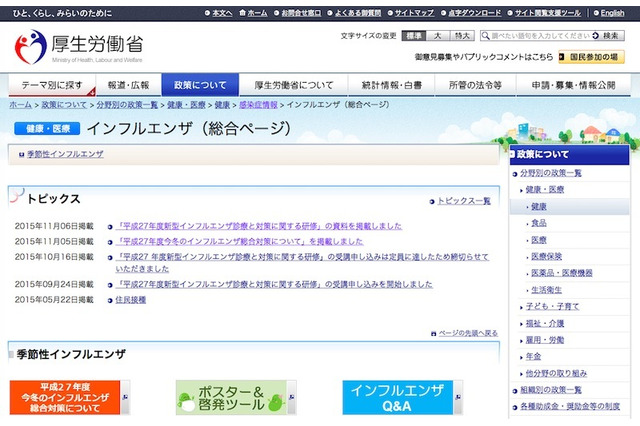This screenshot has height=426, width=640.
Task: Open sidebar 医療 item
Action: tap(539, 240)
